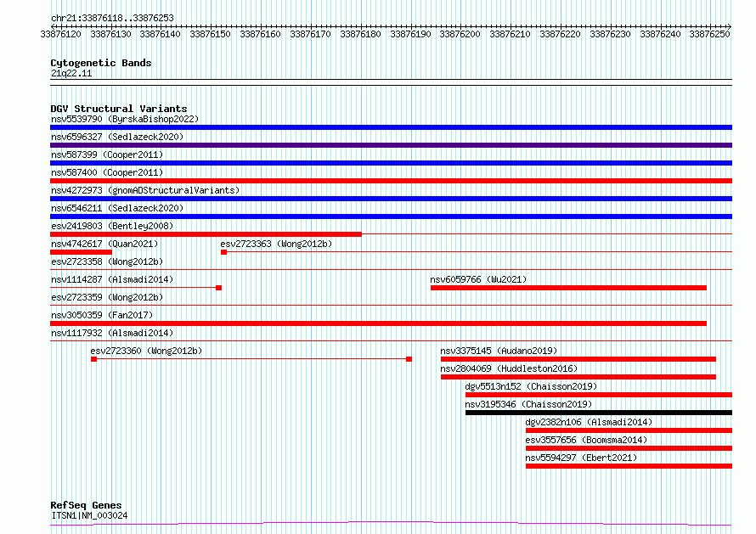Click the right end block of esv2723360
The height and width of the screenshot is (534, 756).
coord(409,359)
